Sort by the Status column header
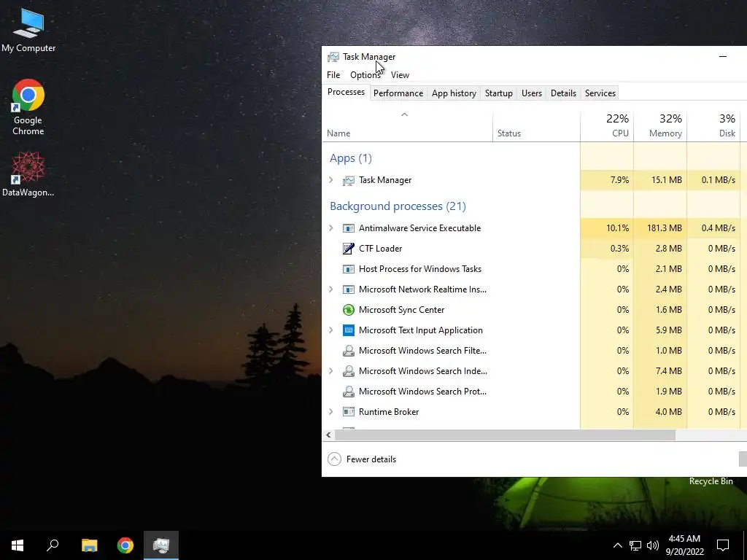747x560 pixels. tap(536, 126)
